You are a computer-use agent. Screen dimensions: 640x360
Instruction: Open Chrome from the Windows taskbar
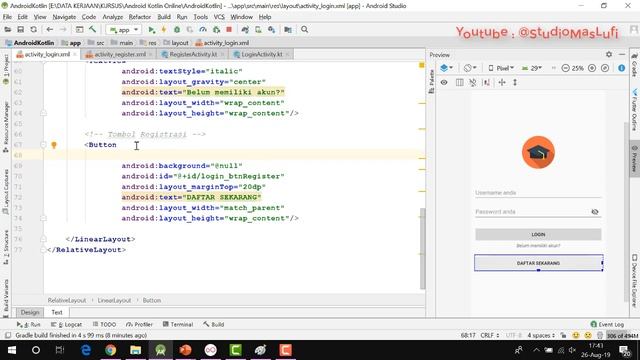tap(111, 350)
